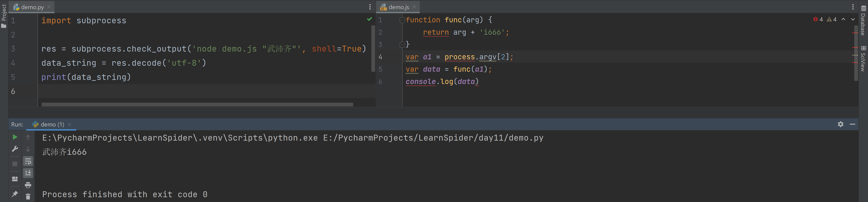This screenshot has height=202, width=868.
Task: Close the demo.js tab
Action: [414, 7]
